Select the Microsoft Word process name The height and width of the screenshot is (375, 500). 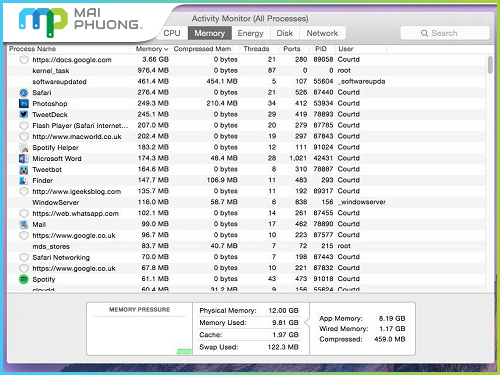[57, 159]
